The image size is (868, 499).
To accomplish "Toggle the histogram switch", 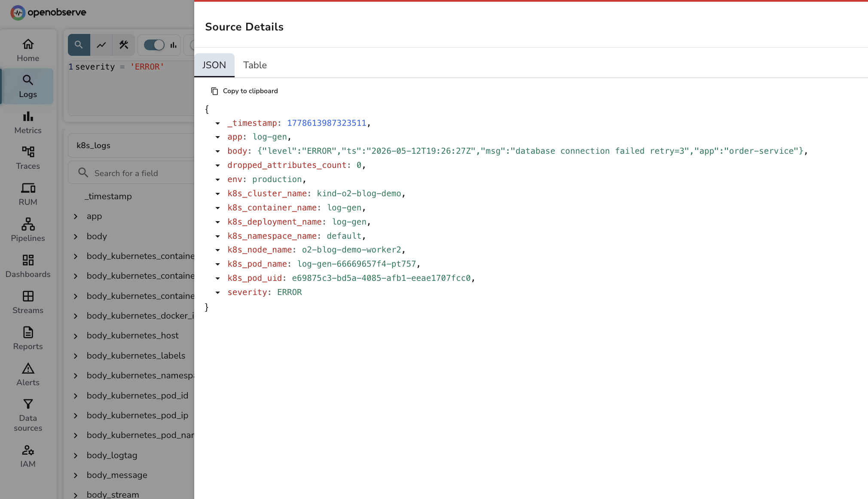I will tap(154, 45).
